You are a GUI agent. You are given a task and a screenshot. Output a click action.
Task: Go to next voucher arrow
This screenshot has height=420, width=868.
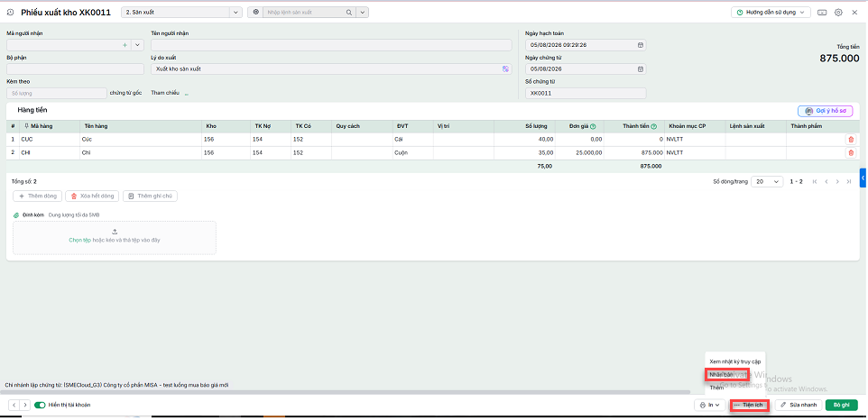click(x=24, y=405)
